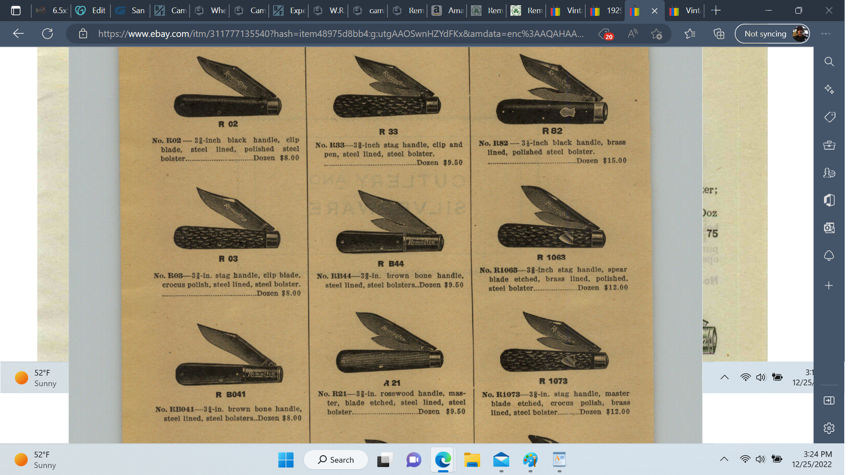The width and height of the screenshot is (868, 475).
Task: Open Paint app on the taskbar
Action: click(x=530, y=460)
